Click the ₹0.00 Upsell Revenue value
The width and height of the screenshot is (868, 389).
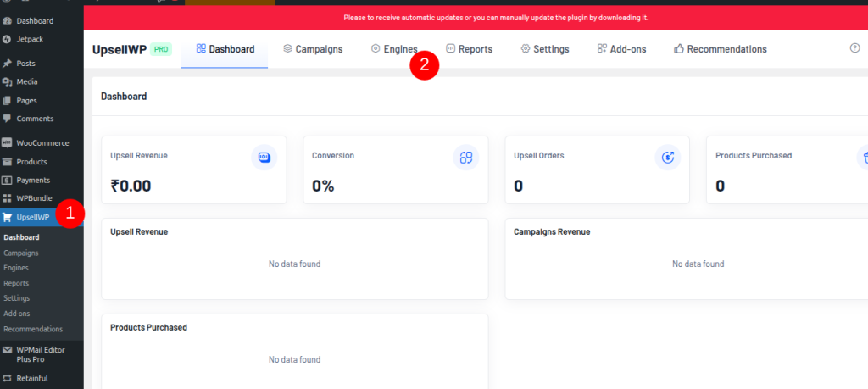(x=131, y=186)
